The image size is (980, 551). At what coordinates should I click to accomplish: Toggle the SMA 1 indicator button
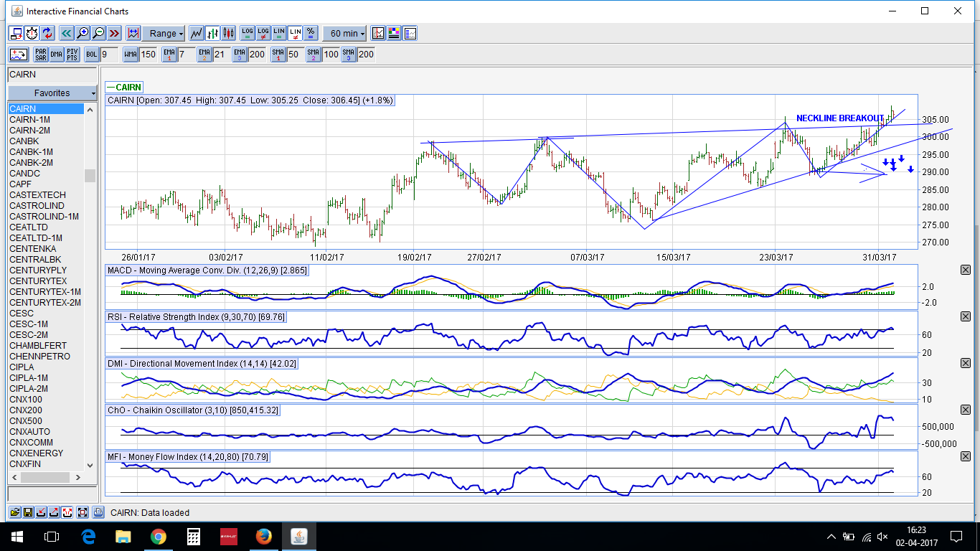[x=278, y=54]
